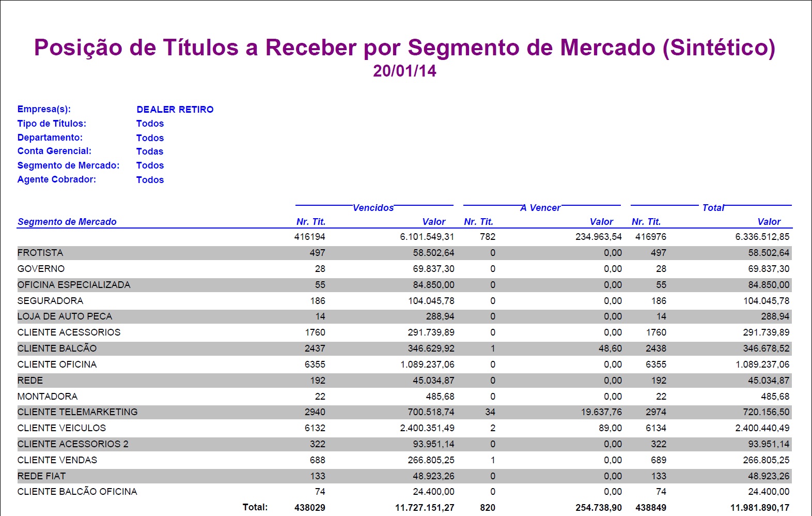
Task: Click MONTADORA vencidos count 22
Action: coord(320,397)
